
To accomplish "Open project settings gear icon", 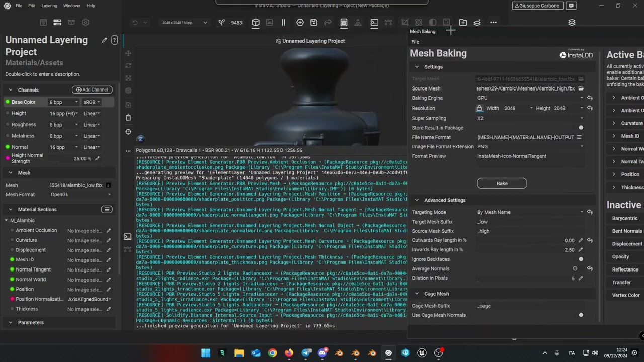I will pyautogui.click(x=85, y=23).
